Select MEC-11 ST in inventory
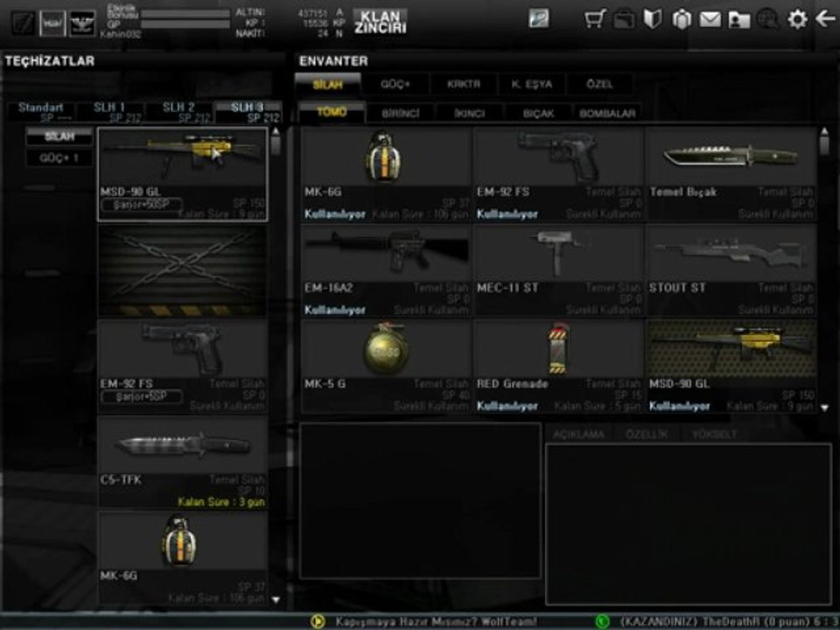 (x=559, y=270)
